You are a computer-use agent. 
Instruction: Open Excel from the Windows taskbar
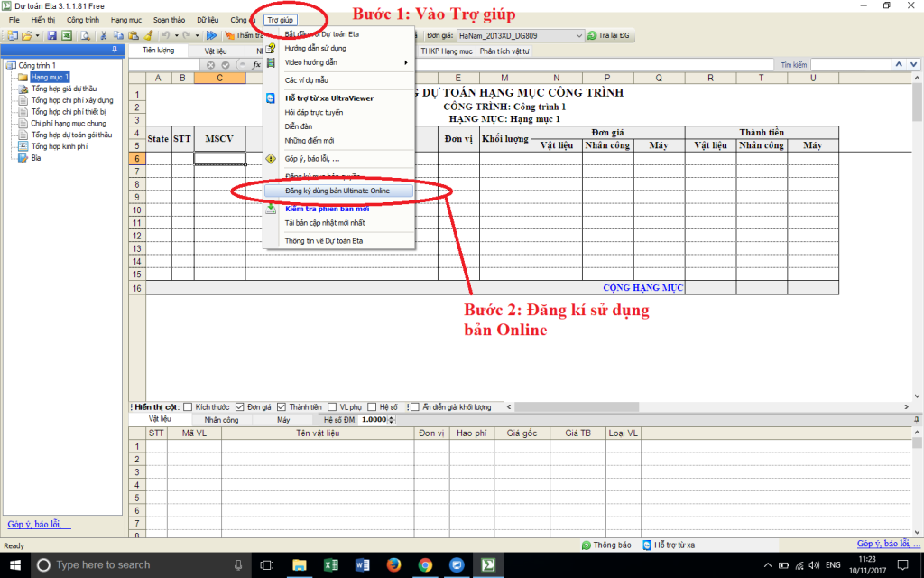[x=330, y=564]
